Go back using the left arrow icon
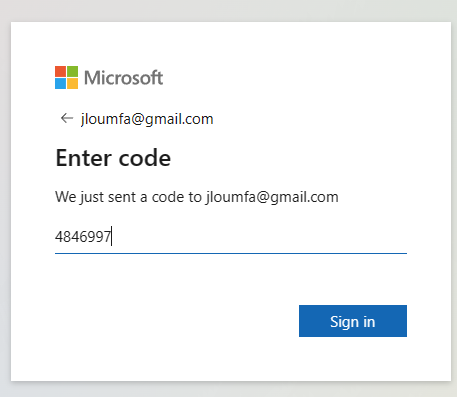The width and height of the screenshot is (457, 397). point(67,118)
